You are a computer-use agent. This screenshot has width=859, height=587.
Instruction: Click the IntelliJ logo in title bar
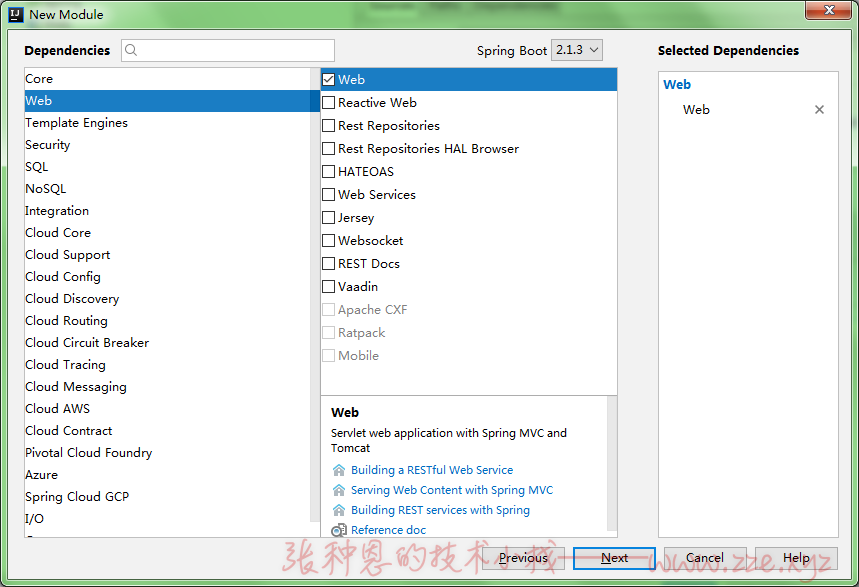[16, 14]
